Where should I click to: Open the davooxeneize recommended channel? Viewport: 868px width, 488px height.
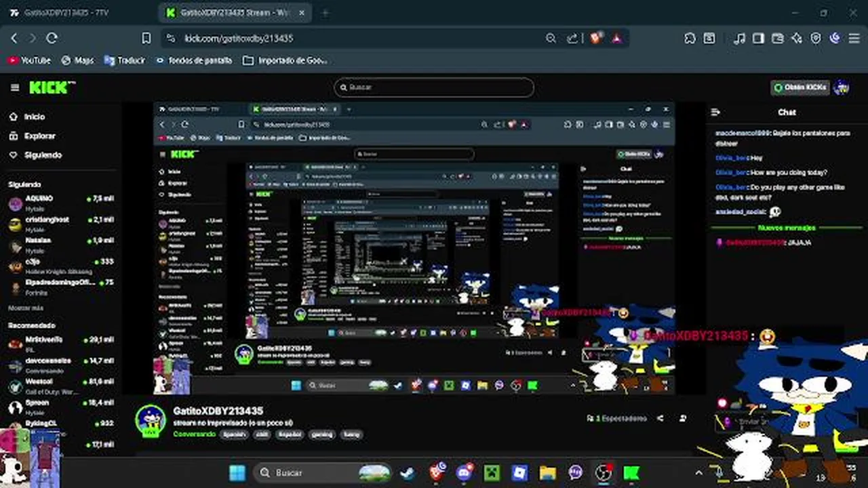[61, 365]
